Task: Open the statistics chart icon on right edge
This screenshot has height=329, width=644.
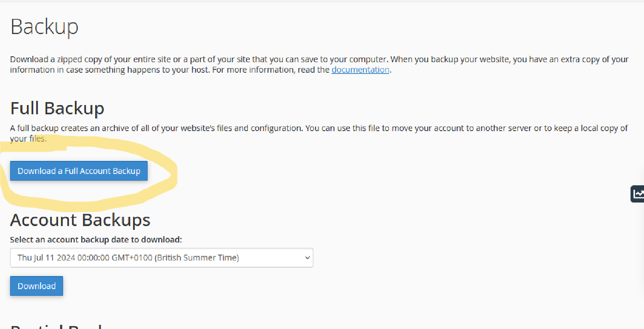Action: [x=639, y=194]
